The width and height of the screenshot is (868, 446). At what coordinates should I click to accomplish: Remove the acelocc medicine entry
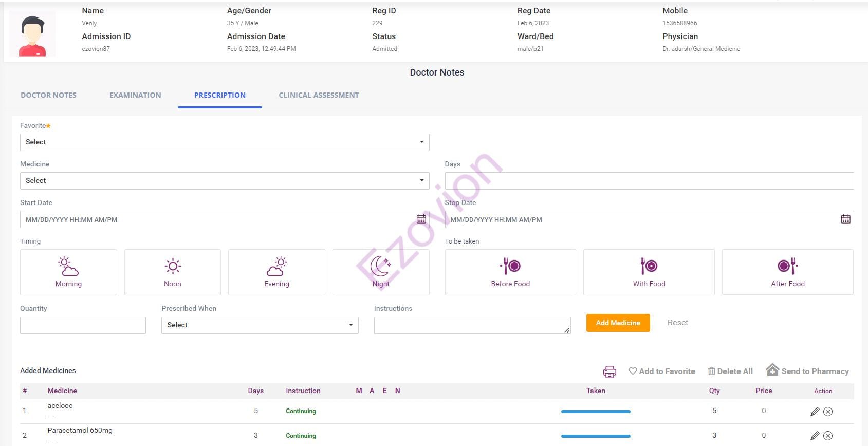click(828, 412)
